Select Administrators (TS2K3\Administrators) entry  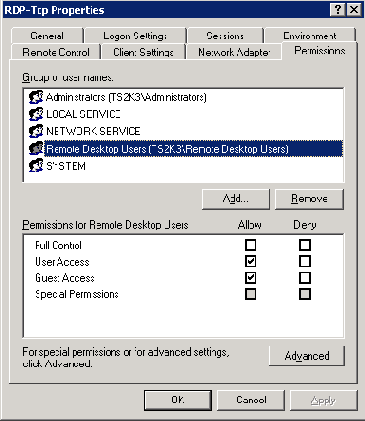(126, 97)
